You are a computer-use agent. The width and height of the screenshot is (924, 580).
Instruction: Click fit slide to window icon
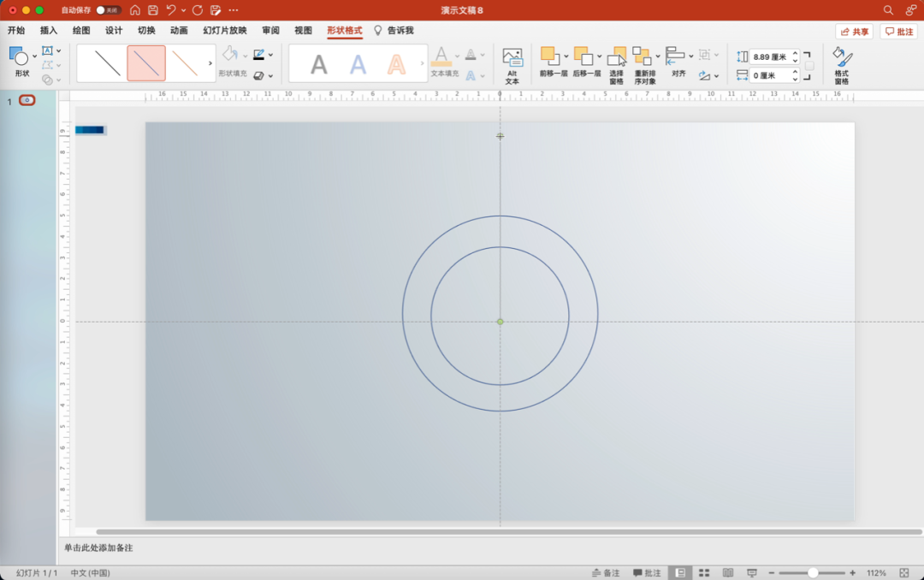coord(904,573)
